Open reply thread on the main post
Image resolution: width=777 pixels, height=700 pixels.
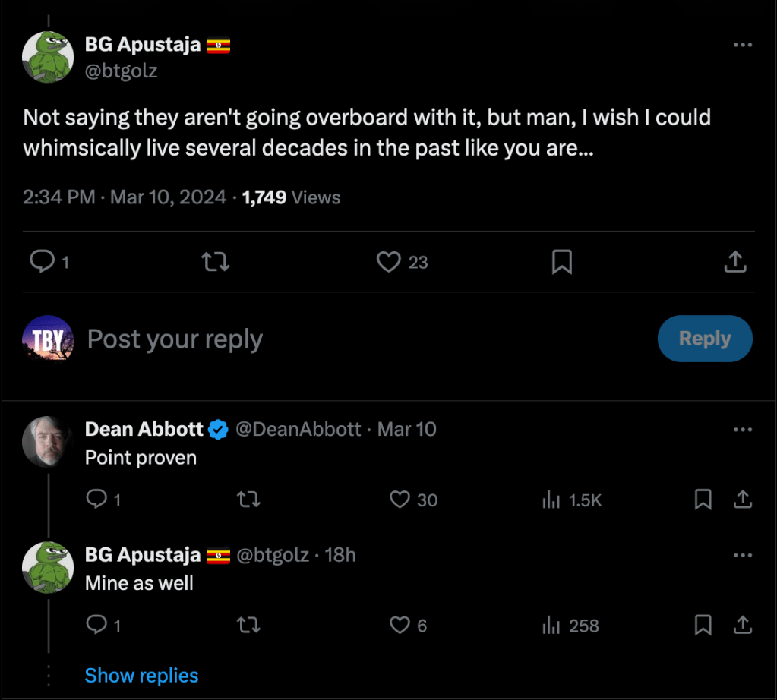click(x=41, y=262)
